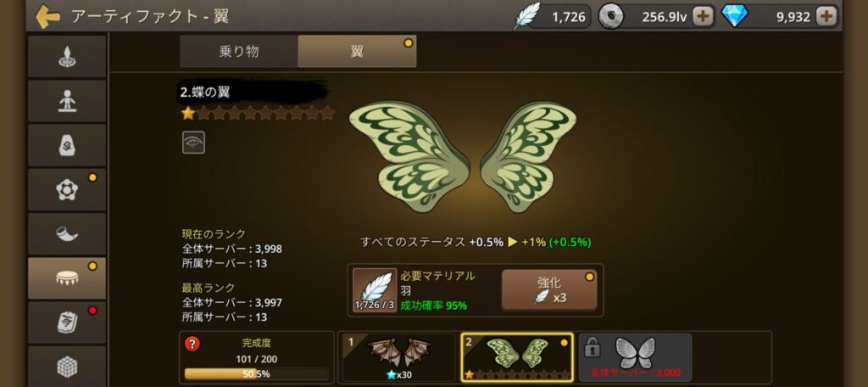
Task: Open the statue figure sidebar icon
Action: click(x=67, y=101)
